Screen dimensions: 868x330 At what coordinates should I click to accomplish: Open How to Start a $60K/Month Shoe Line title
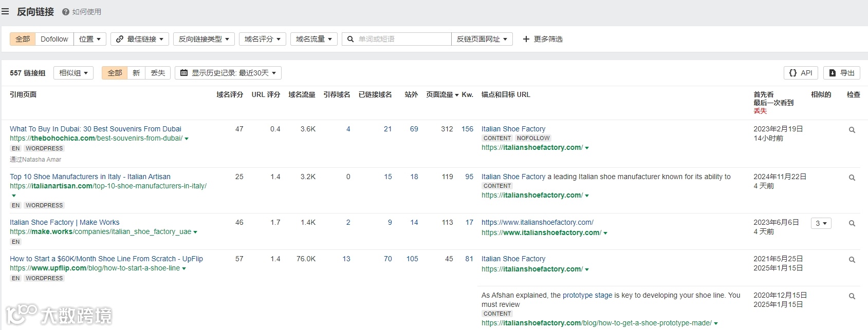point(106,259)
